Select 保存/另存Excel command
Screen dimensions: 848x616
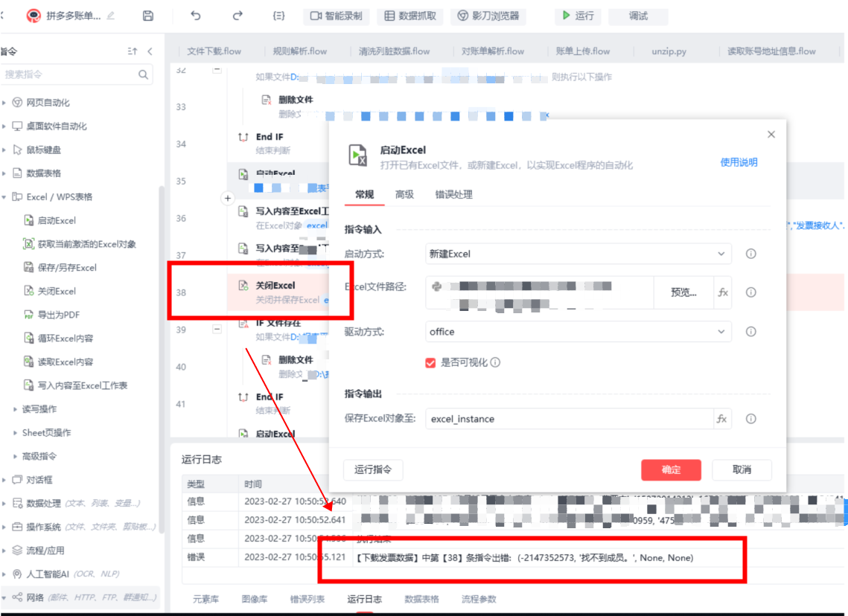click(x=66, y=268)
